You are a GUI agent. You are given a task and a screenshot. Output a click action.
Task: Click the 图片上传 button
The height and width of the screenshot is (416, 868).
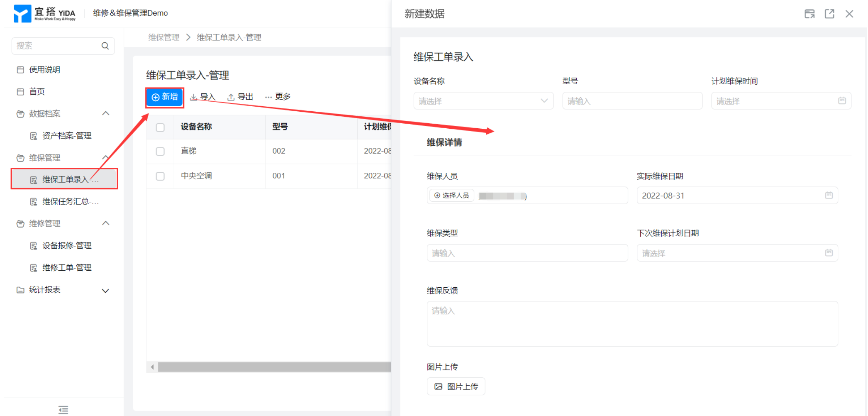point(456,387)
